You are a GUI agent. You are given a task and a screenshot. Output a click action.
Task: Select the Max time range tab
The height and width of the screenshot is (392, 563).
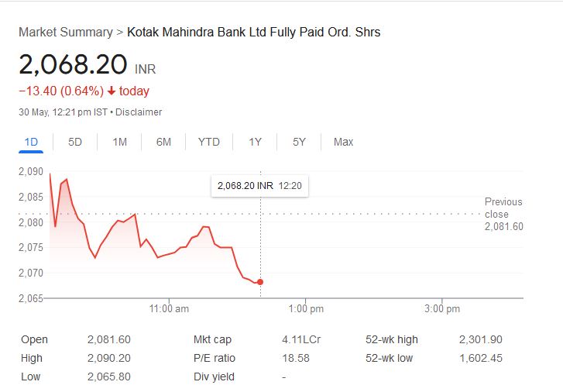click(343, 142)
